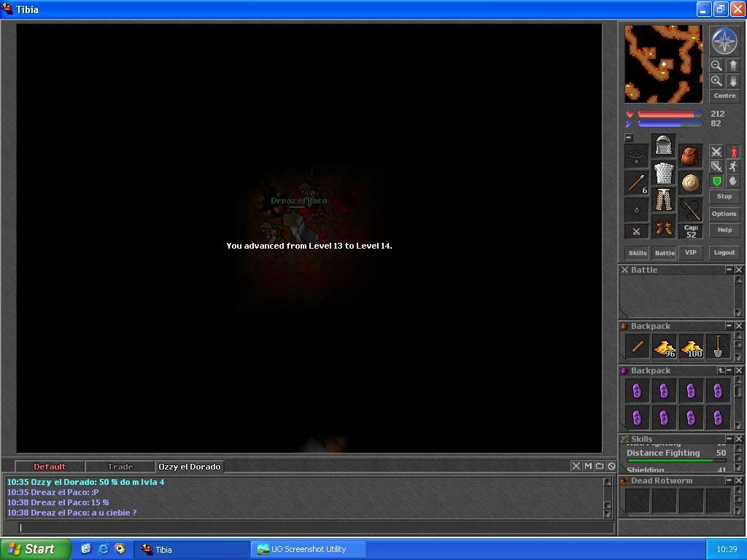
Task: Click the Logout button
Action: pos(724,253)
